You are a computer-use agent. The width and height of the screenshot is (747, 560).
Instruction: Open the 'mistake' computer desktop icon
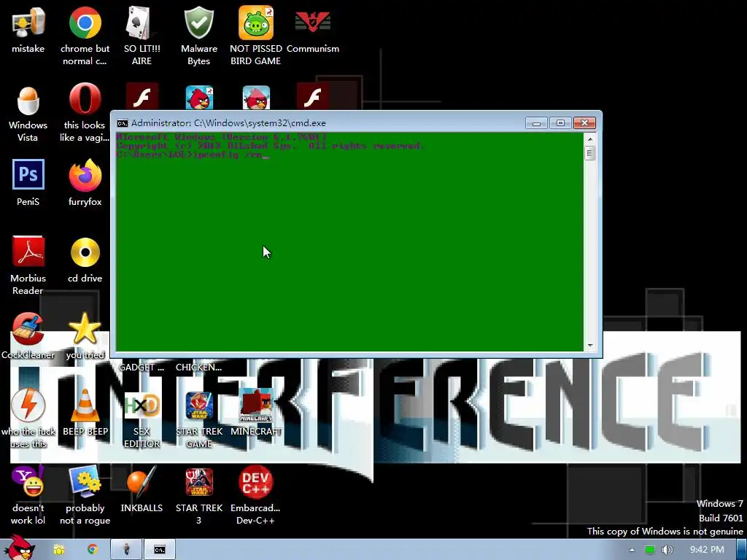pos(28,23)
